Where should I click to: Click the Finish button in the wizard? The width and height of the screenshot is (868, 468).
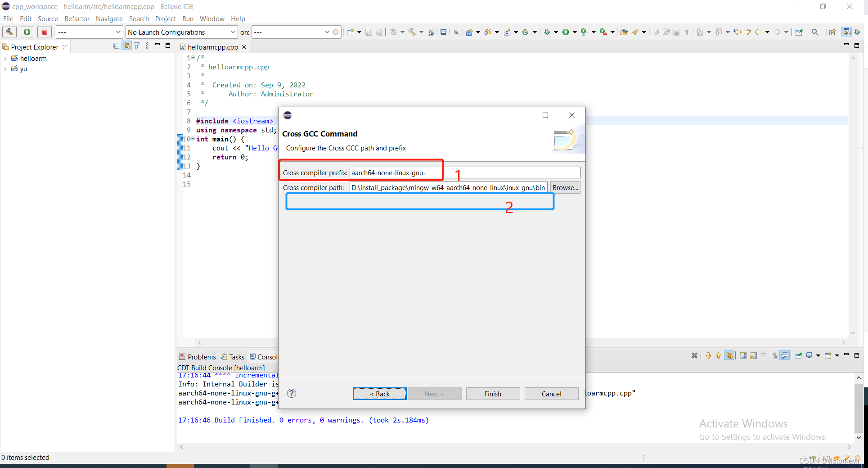click(x=493, y=394)
